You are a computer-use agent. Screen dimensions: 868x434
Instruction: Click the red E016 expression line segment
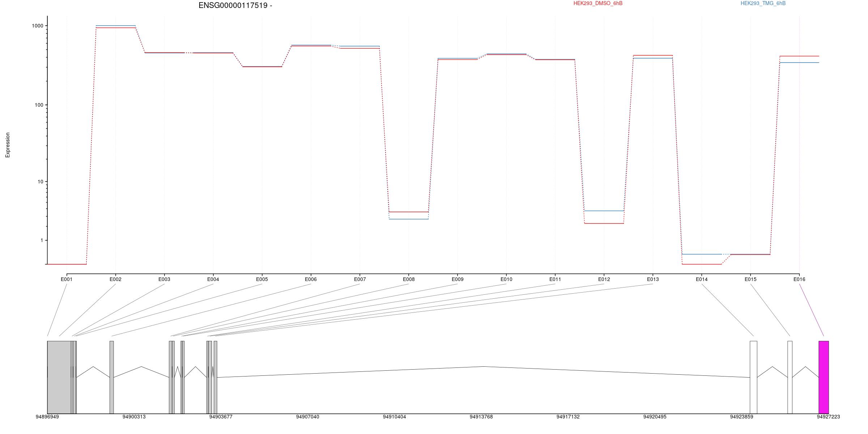click(799, 56)
